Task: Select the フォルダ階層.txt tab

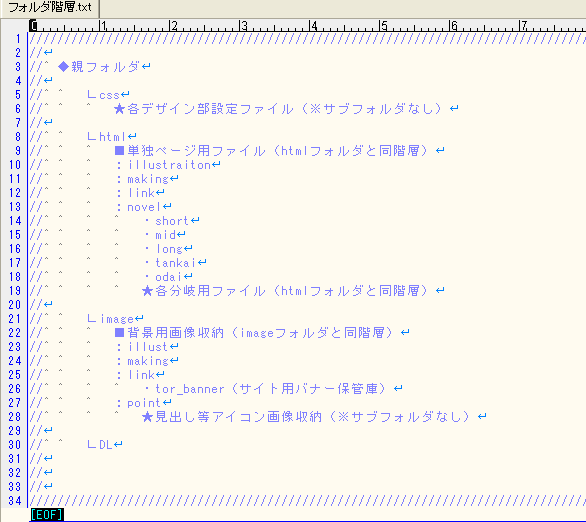Action: click(x=50, y=8)
